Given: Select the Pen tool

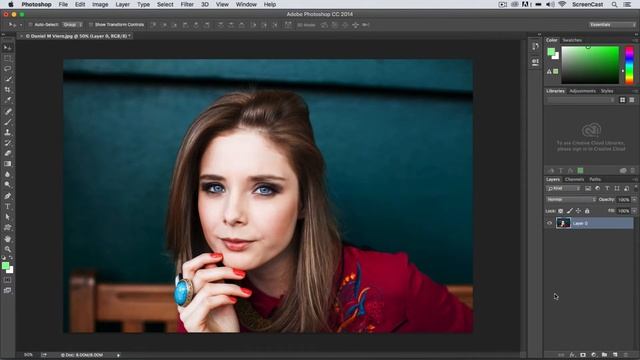Looking at the screenshot, I should [7, 196].
